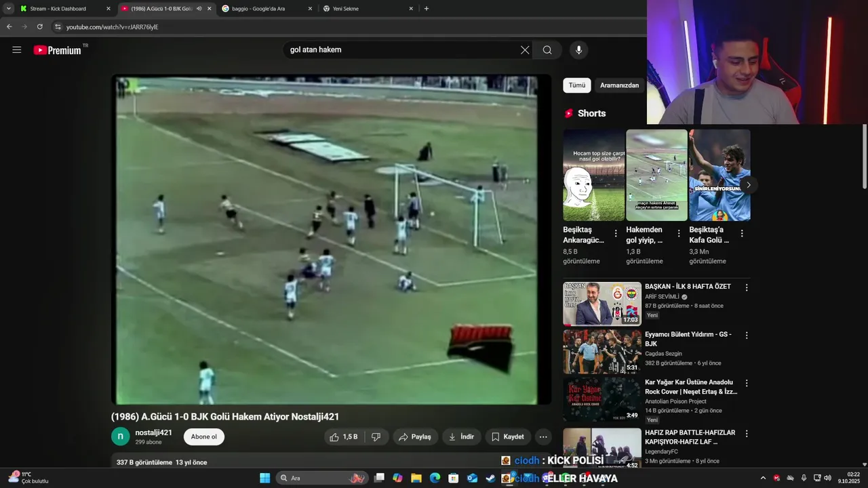Open options for Hakemden gol yiyip short
The width and height of the screenshot is (868, 488).
679,233
